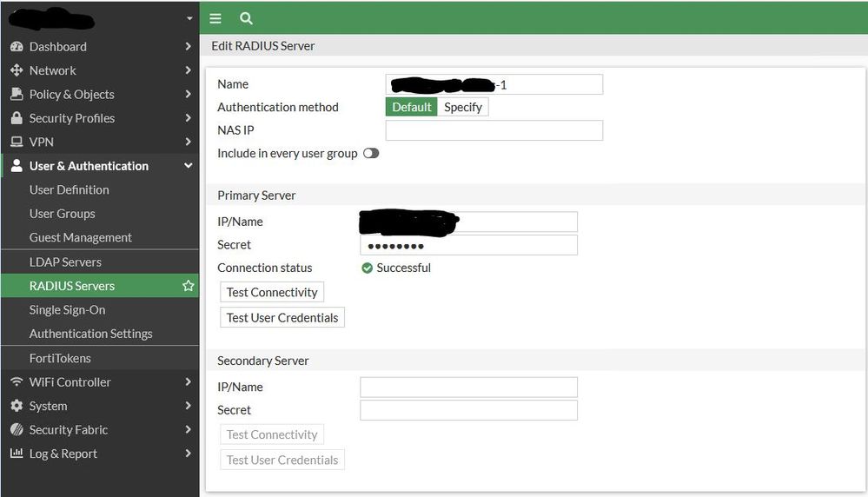Image resolution: width=868 pixels, height=497 pixels.
Task: Click the Security Profiles lock icon
Action: [17, 118]
